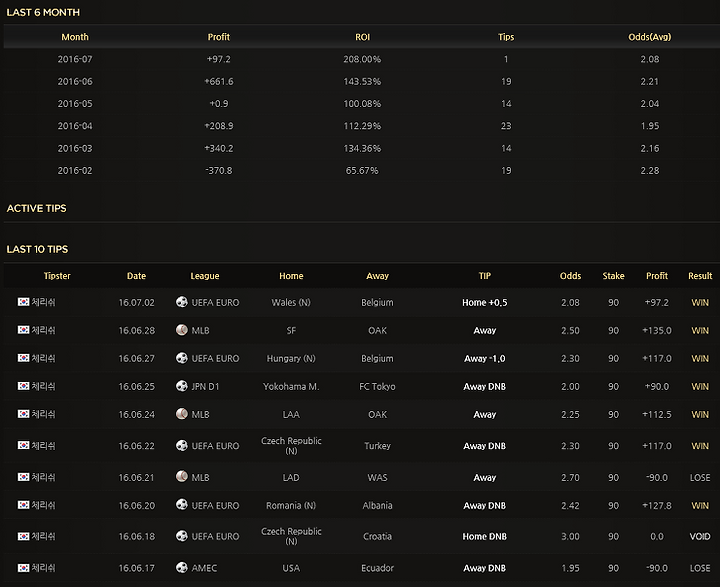Click the 3.00 odds value

[570, 536]
